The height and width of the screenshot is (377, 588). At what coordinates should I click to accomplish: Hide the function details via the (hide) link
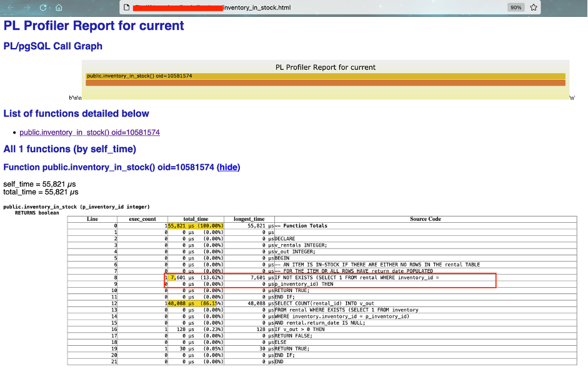pos(231,167)
